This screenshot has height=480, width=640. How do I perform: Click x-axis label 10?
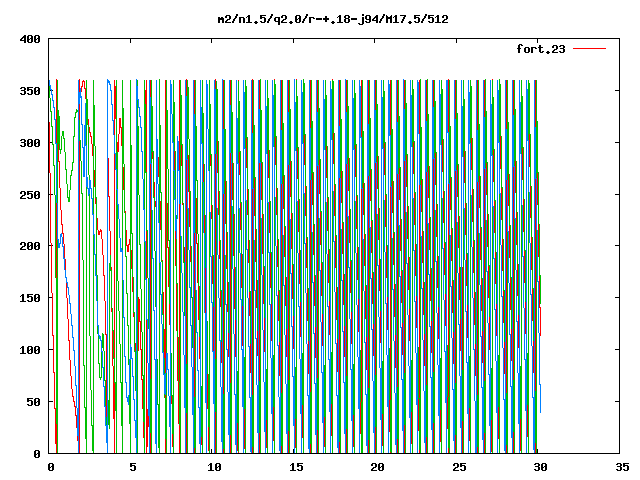click(214, 467)
